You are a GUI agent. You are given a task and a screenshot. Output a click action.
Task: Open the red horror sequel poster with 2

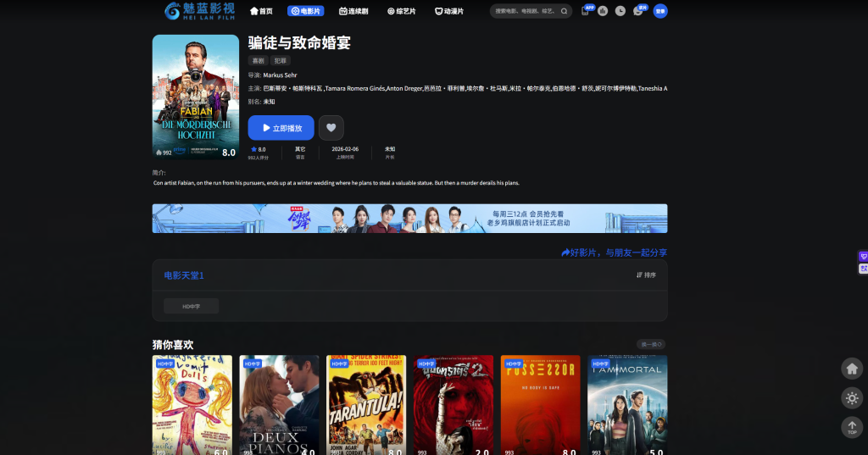(453, 405)
